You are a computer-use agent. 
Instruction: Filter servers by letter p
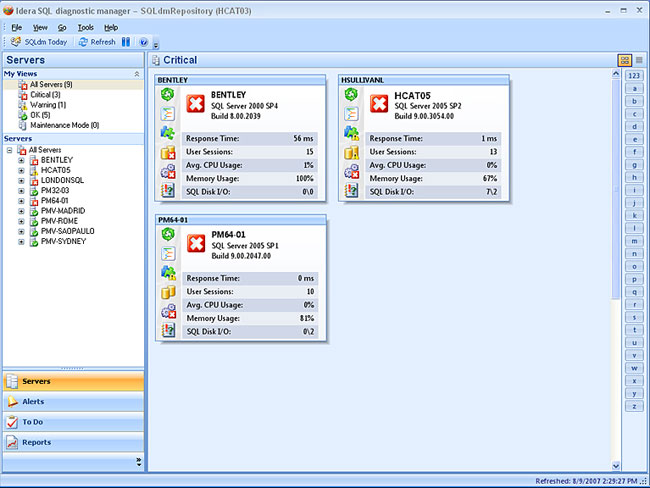pyautogui.click(x=634, y=279)
